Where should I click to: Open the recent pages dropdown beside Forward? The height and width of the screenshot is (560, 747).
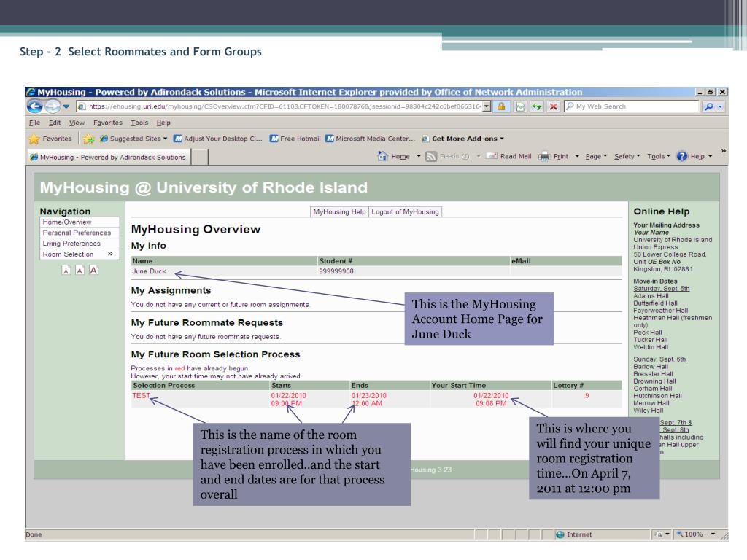point(66,106)
